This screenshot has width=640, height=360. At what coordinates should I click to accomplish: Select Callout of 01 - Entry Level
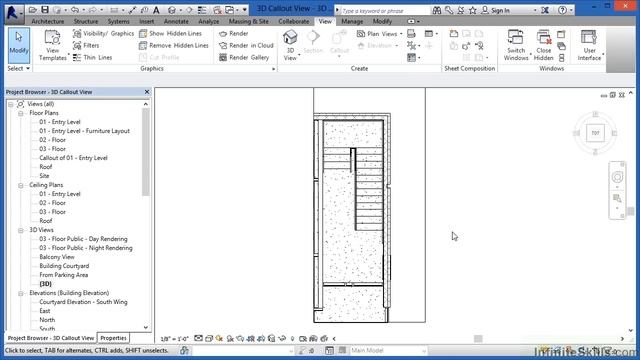73,158
